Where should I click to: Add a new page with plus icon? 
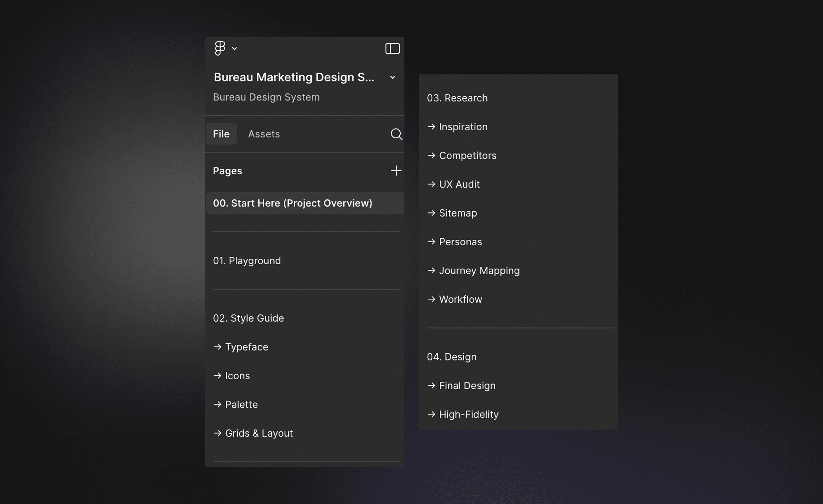pyautogui.click(x=396, y=171)
